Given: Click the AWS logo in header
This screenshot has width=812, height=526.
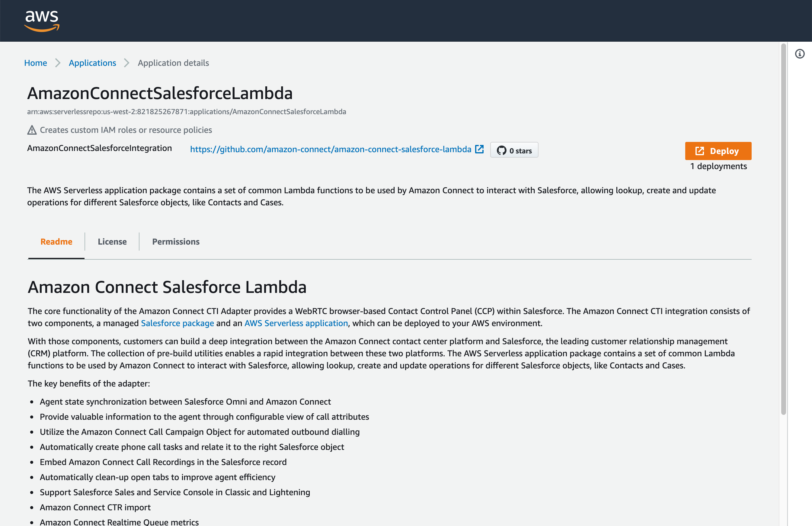Looking at the screenshot, I should [42, 21].
